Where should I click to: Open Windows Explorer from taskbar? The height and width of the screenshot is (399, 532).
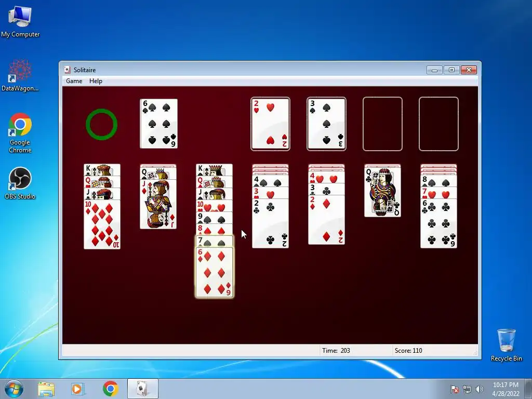pos(46,389)
